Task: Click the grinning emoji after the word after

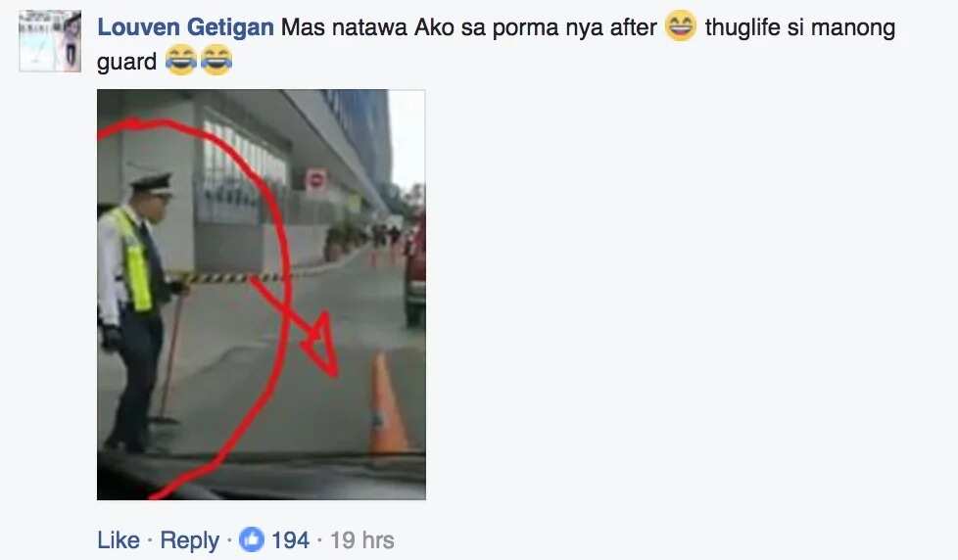Action: pyautogui.click(x=681, y=25)
